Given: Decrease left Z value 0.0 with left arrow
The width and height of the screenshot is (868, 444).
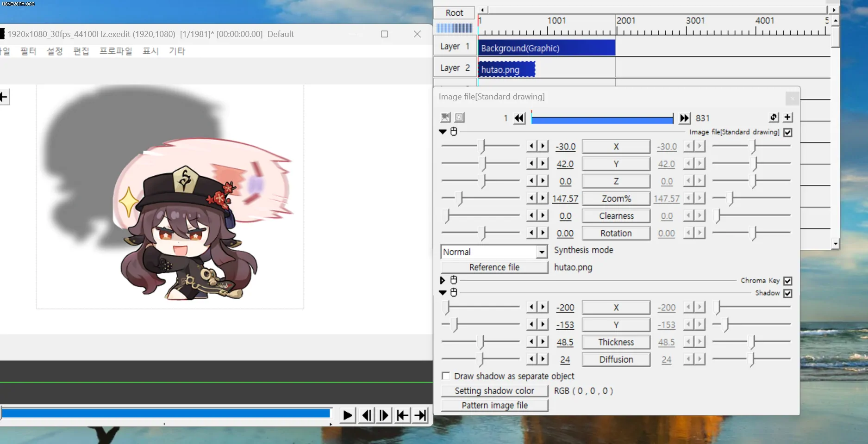Looking at the screenshot, I should (531, 181).
